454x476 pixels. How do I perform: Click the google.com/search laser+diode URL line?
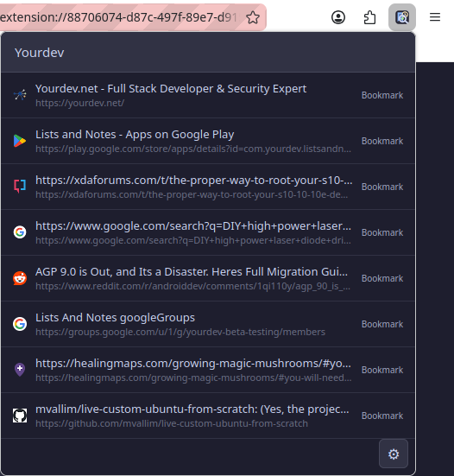coord(193,240)
